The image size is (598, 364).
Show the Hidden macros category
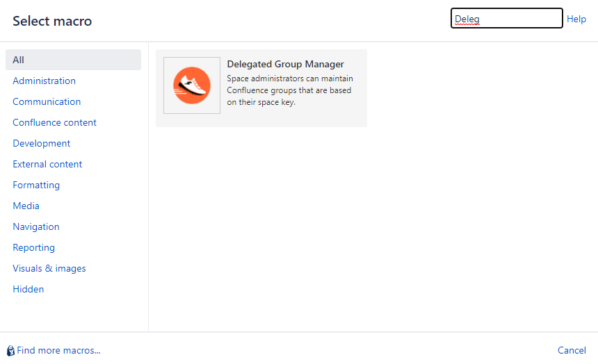(x=29, y=289)
